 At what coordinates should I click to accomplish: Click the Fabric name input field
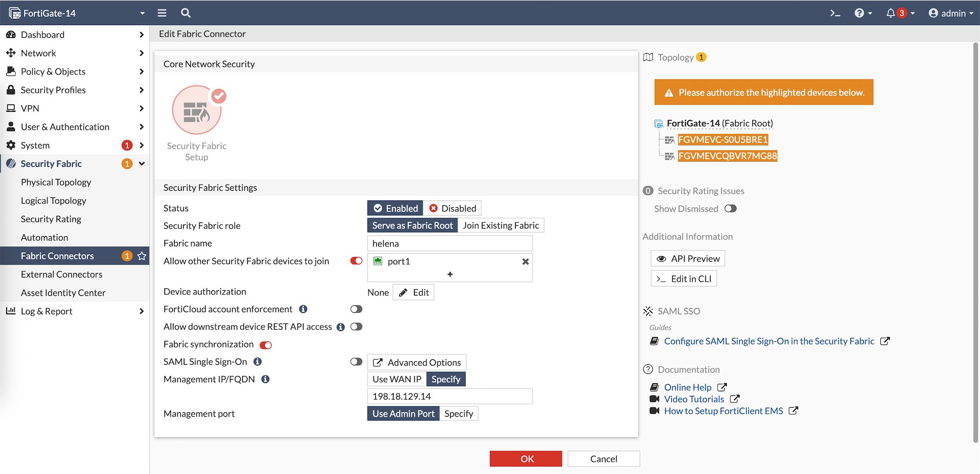pos(450,243)
